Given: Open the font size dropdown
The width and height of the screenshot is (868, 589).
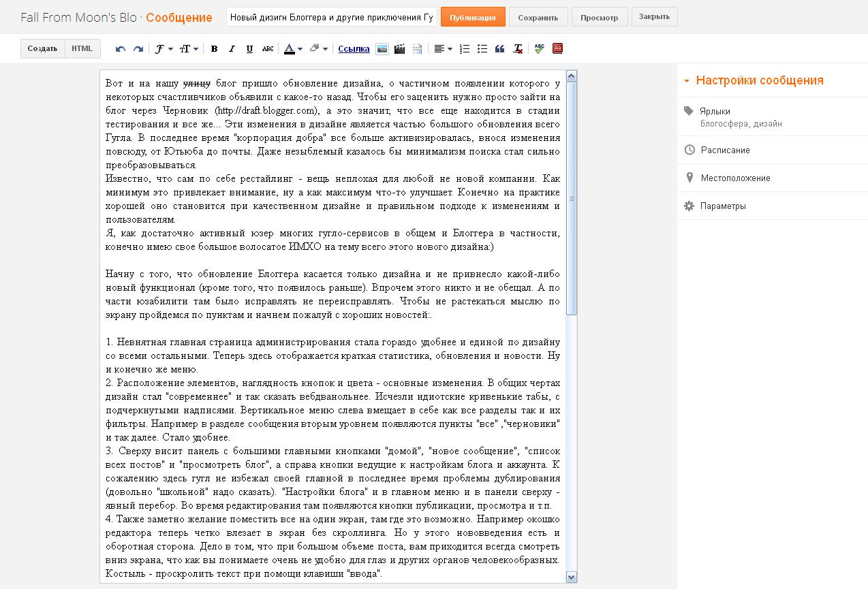Looking at the screenshot, I should click(189, 49).
